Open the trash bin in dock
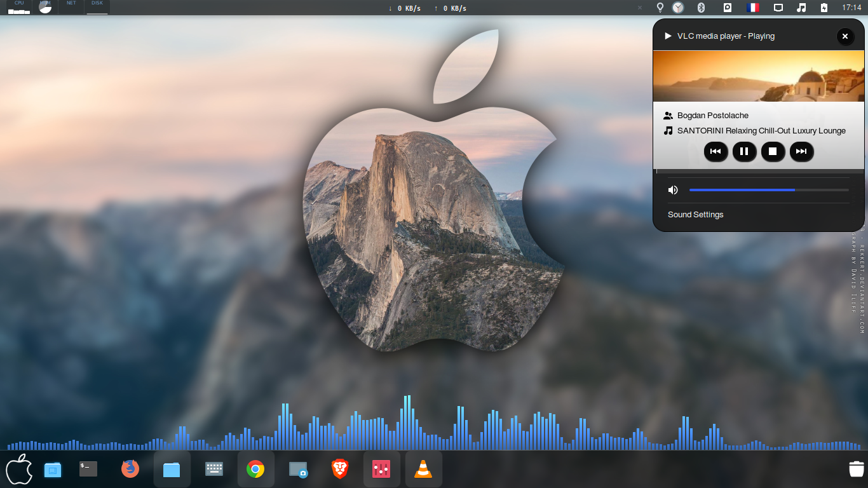868x488 pixels. 856,469
